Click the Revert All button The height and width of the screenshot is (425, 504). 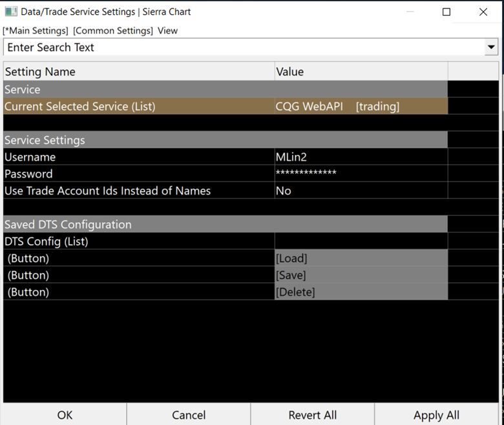point(313,415)
